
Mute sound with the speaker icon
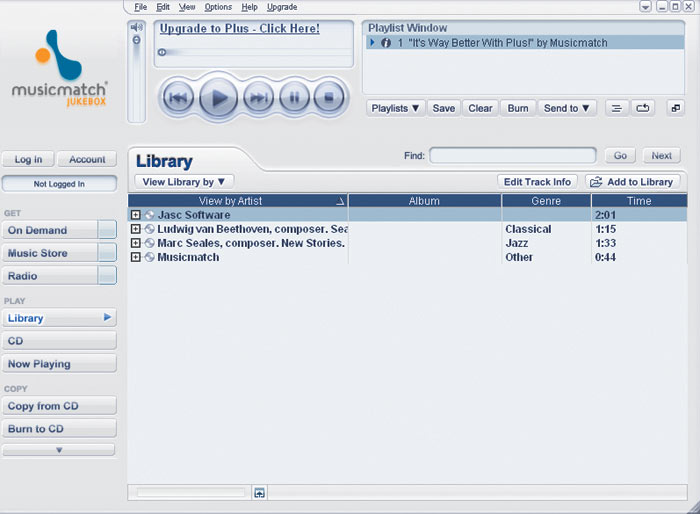[x=137, y=27]
